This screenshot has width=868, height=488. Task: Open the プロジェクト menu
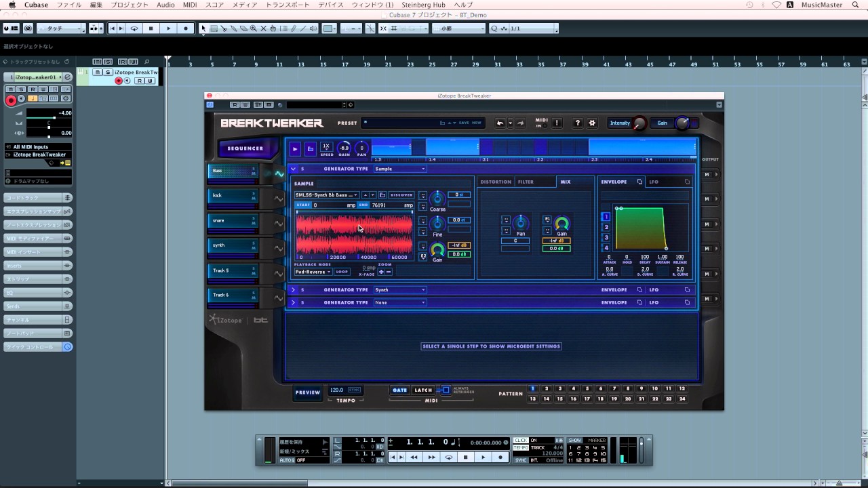[x=129, y=5]
